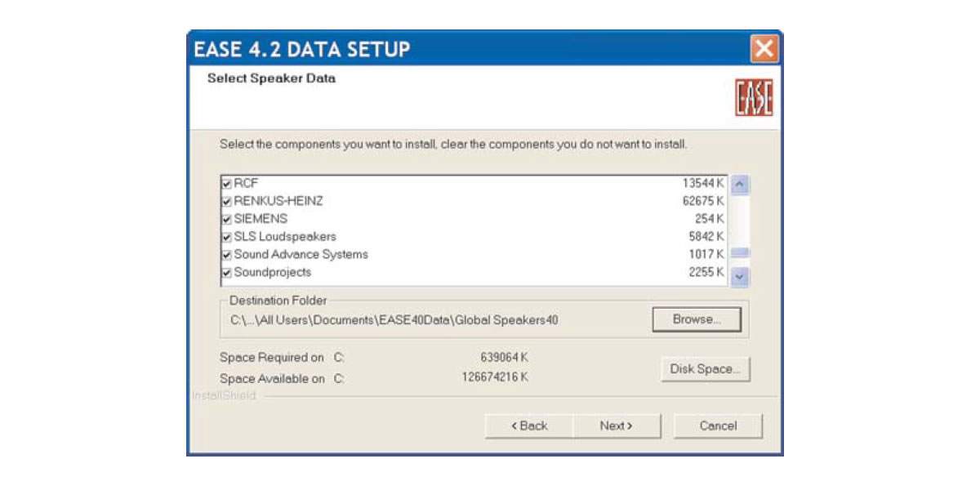Click the list scroll down arrow
Viewport: 980px width, 490px height.
(x=740, y=276)
